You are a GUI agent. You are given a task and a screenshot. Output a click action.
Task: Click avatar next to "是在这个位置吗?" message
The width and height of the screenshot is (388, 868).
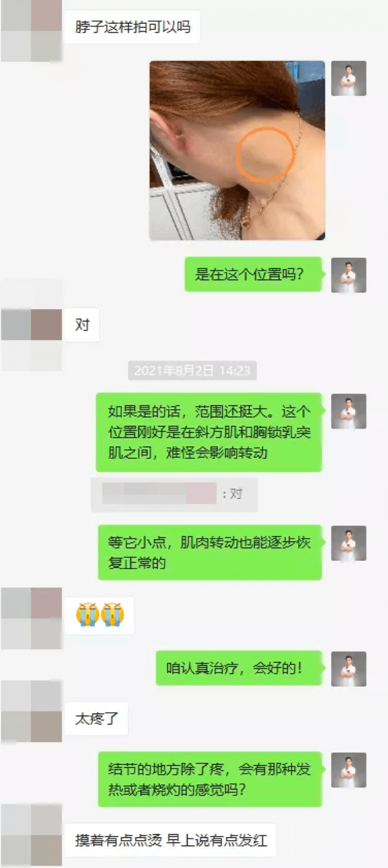[x=348, y=275]
